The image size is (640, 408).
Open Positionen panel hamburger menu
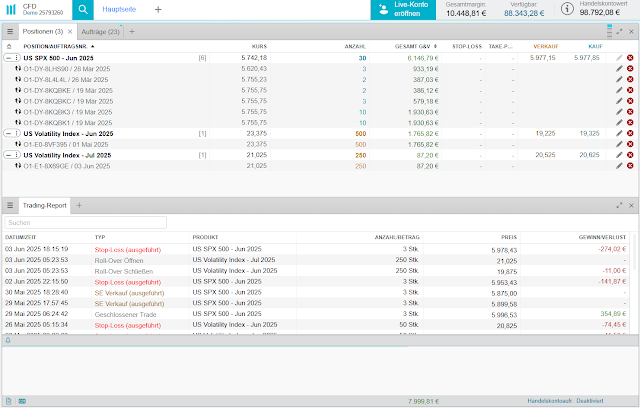click(10, 31)
